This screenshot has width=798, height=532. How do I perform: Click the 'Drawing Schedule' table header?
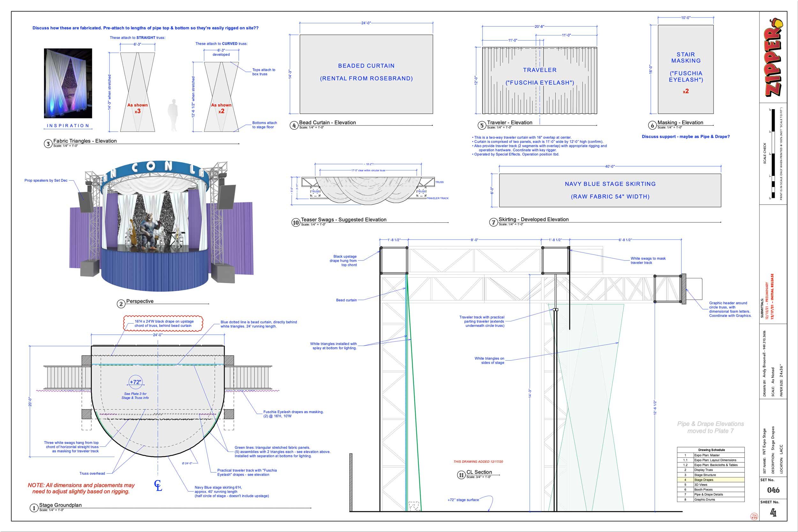711,450
